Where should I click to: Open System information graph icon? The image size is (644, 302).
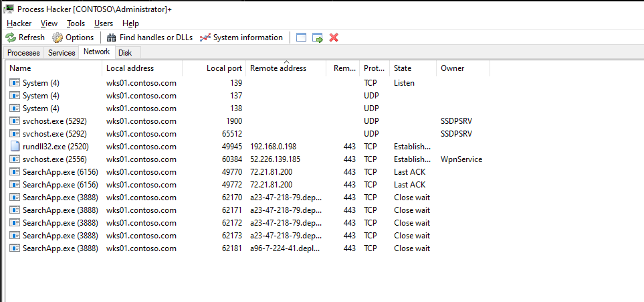pyautogui.click(x=205, y=37)
